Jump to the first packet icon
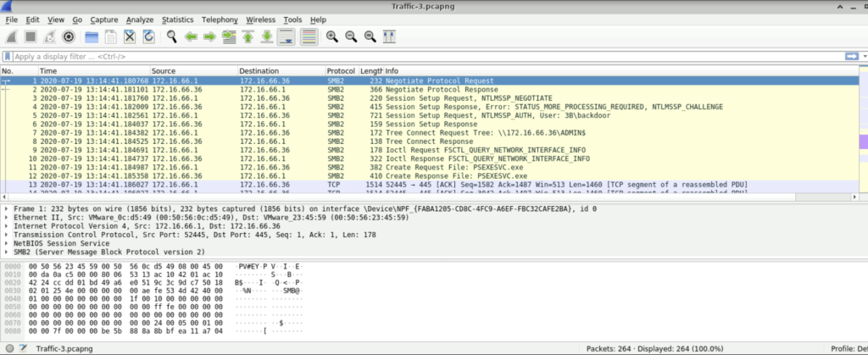Screen dimensions: 868x355 coord(248,36)
